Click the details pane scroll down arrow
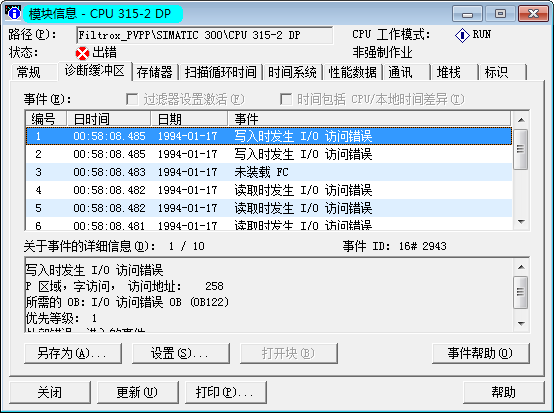The height and width of the screenshot is (413, 554). pyautogui.click(x=521, y=323)
